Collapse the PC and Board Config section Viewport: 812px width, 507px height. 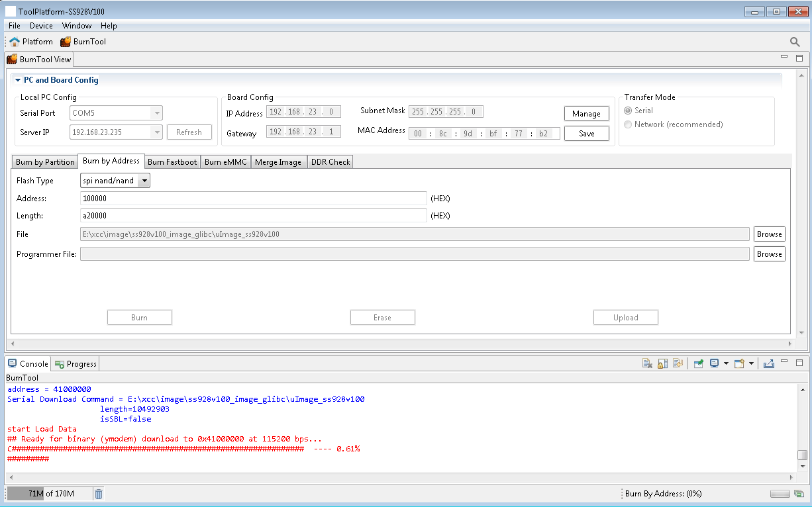point(18,80)
